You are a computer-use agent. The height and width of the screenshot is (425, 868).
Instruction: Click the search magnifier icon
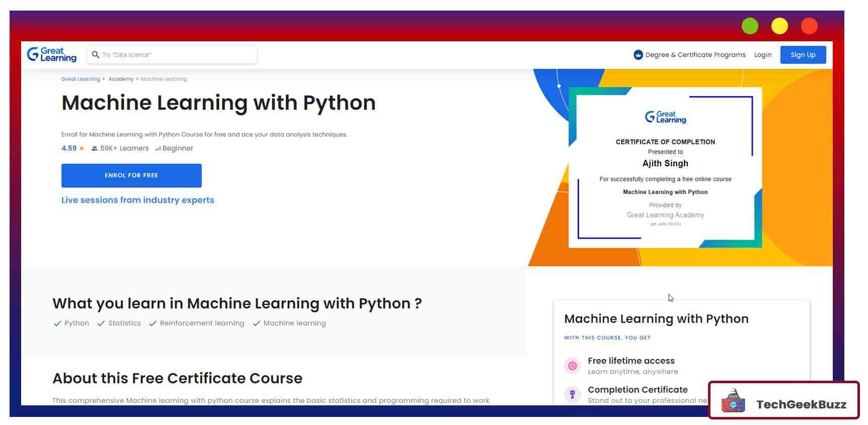tap(95, 54)
